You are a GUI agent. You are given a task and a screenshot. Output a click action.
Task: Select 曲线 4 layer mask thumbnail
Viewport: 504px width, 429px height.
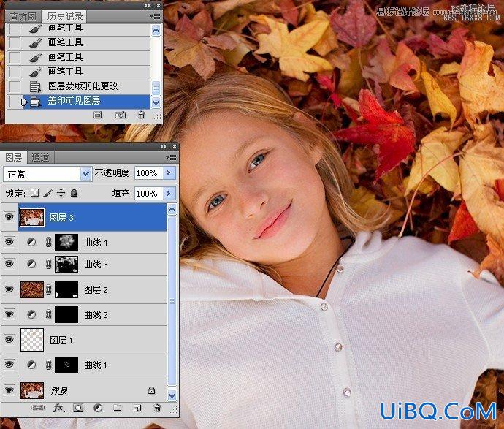point(66,242)
